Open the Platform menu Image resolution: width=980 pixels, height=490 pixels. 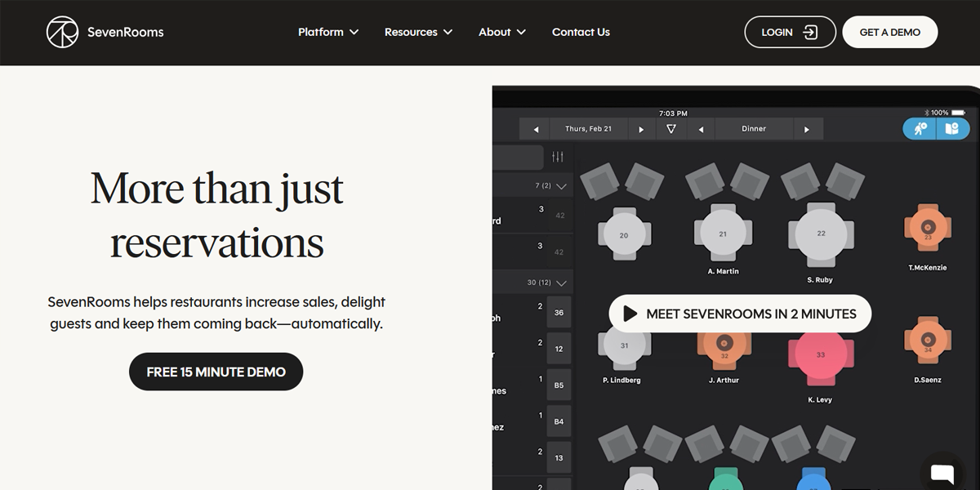point(328,32)
